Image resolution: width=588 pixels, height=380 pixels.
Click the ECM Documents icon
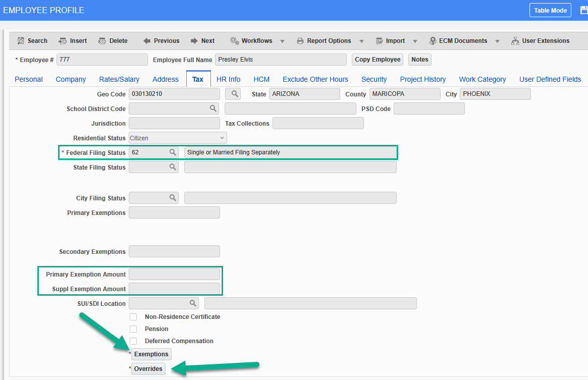[433, 41]
